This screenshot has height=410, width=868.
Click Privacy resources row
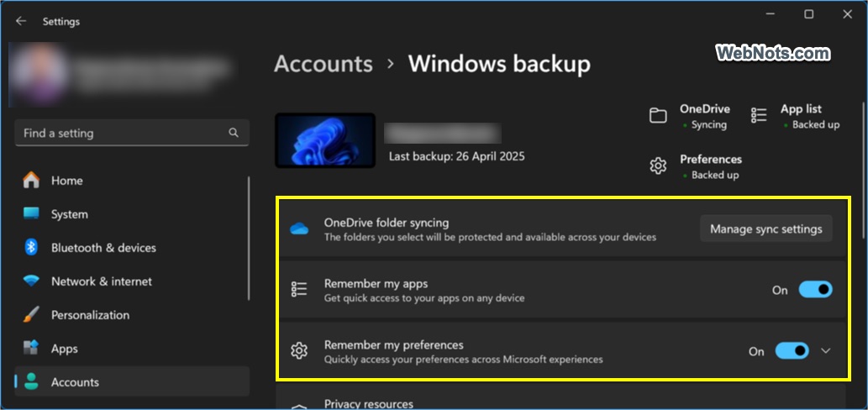[561, 398]
